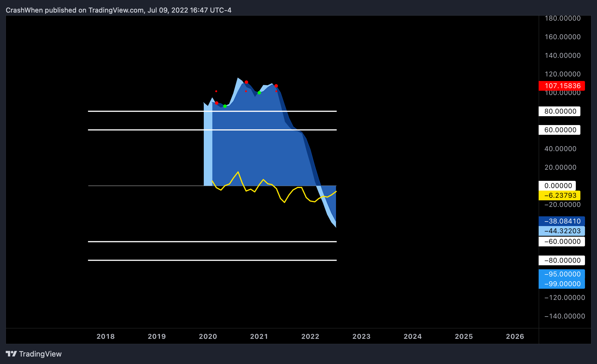Click the red 107.15836 price label

click(x=562, y=86)
